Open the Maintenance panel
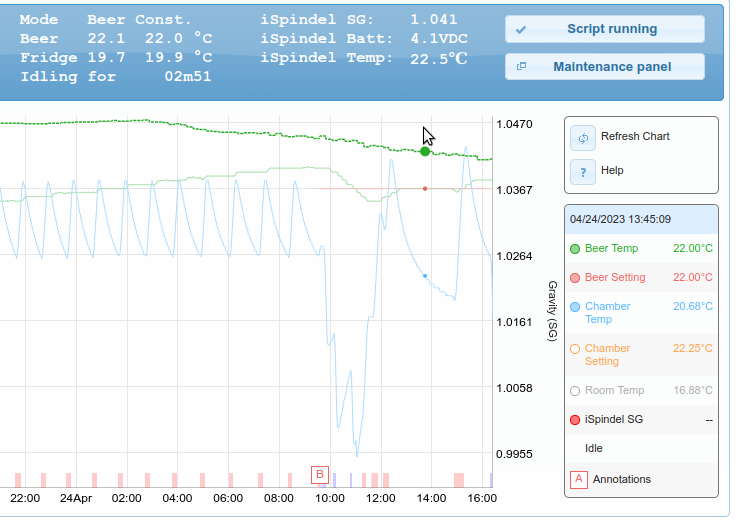Image resolution: width=752 pixels, height=523 pixels. [x=605, y=67]
